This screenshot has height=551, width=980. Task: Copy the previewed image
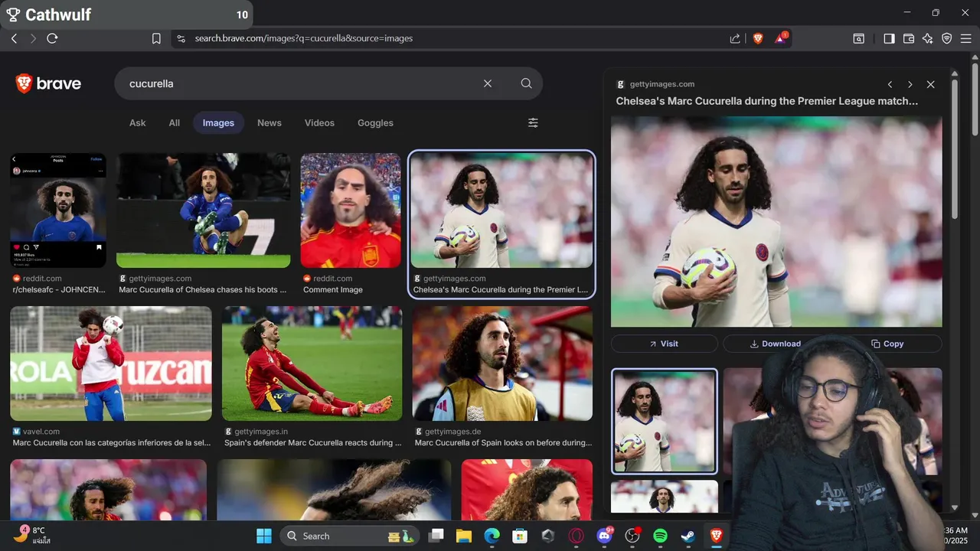pos(887,344)
